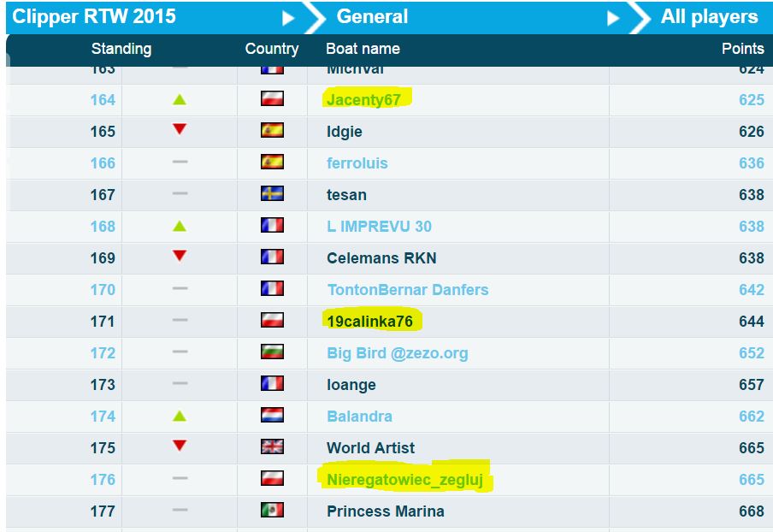Screen dimensions: 773x532
Task: Click the red down arrow at standing 169
Action: (x=180, y=256)
